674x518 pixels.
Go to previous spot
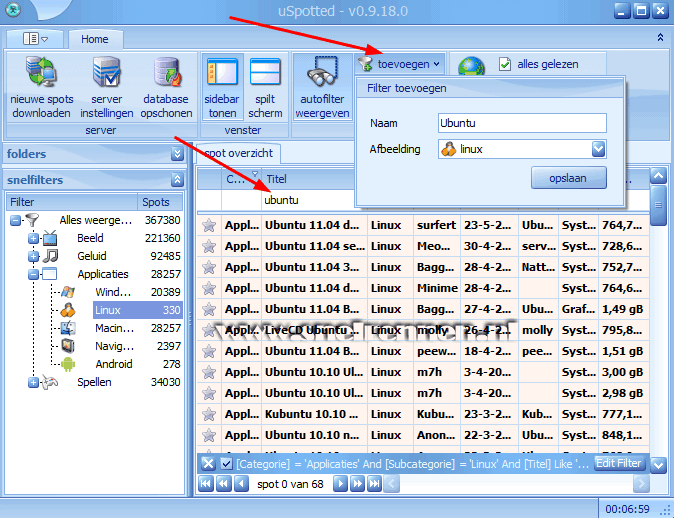[242, 484]
